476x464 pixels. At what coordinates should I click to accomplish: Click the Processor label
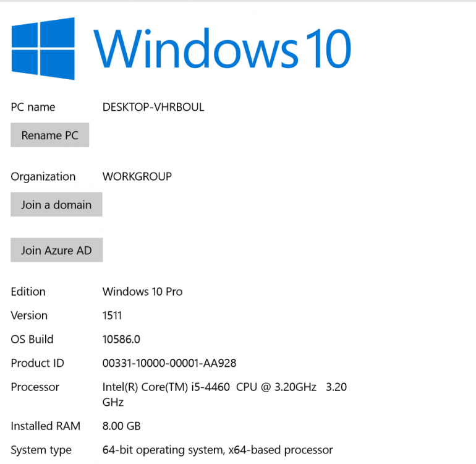(x=35, y=387)
